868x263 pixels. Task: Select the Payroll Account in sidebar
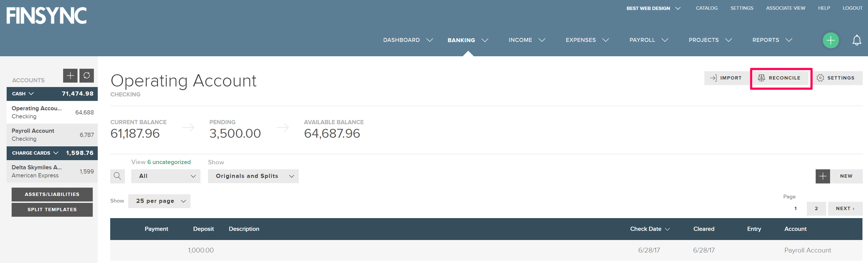[52, 135]
